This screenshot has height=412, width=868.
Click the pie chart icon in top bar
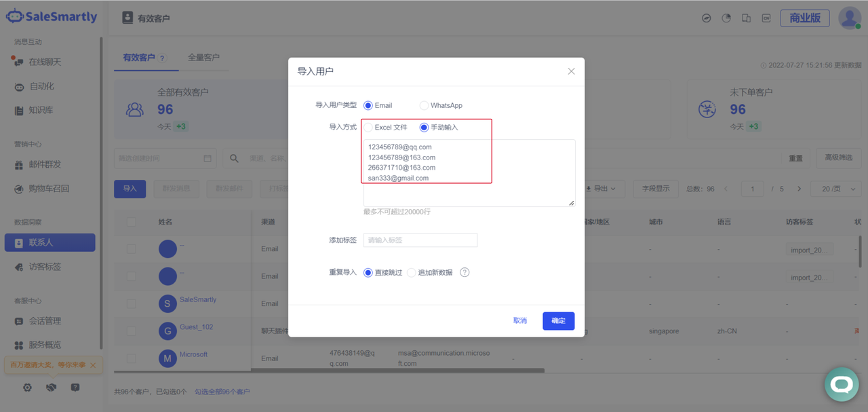coord(726,18)
